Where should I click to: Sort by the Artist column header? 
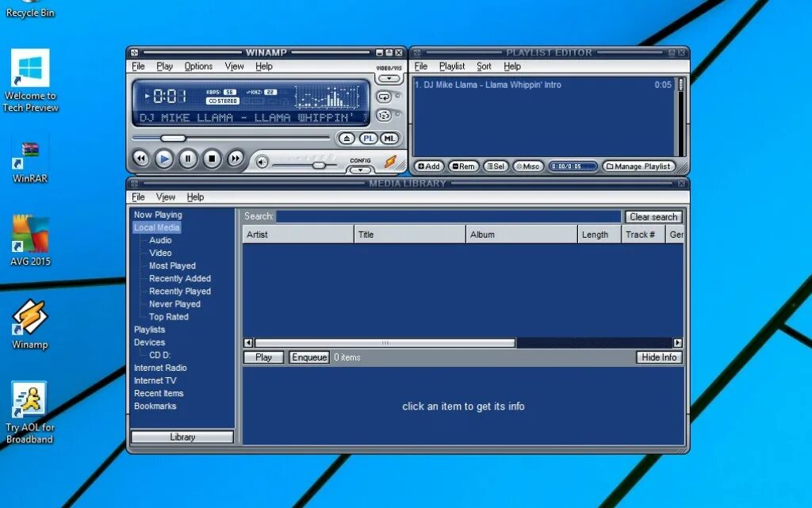click(298, 235)
